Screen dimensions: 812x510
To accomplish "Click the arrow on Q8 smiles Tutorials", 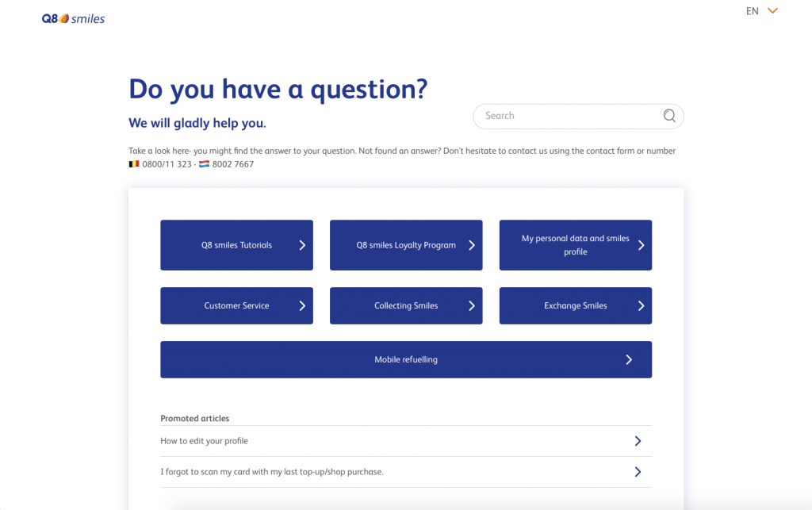I will [302, 245].
